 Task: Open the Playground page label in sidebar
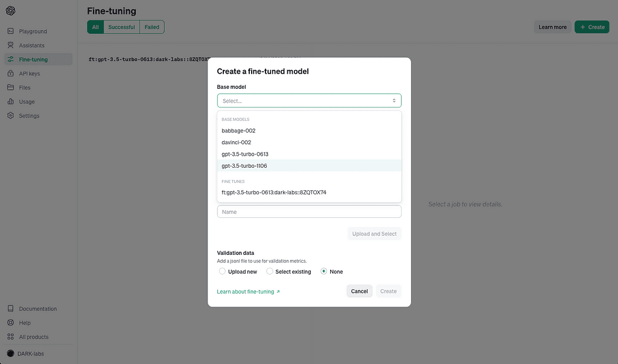33,31
